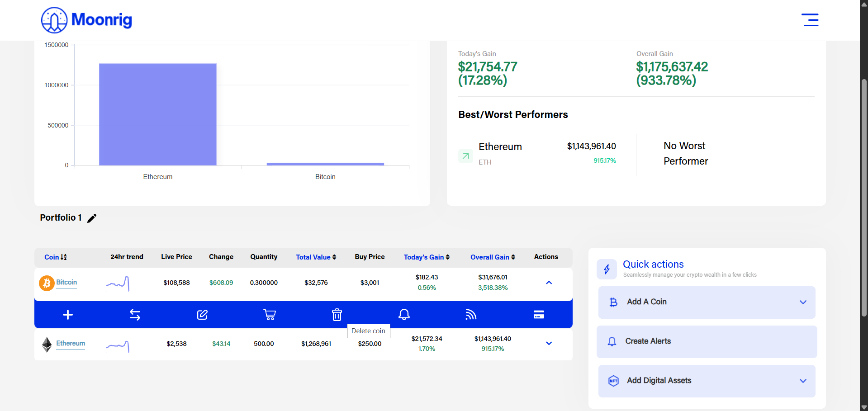Screen dimensions: 868x411
Task: Click the Create Alerts button
Action: (x=707, y=341)
